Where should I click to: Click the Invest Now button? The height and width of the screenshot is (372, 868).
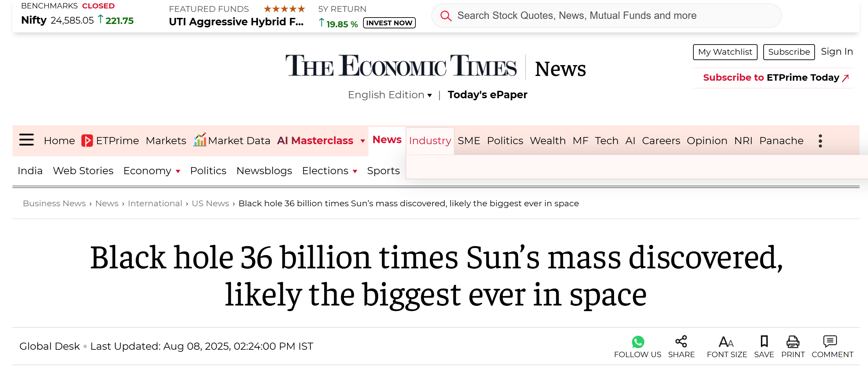click(x=389, y=23)
